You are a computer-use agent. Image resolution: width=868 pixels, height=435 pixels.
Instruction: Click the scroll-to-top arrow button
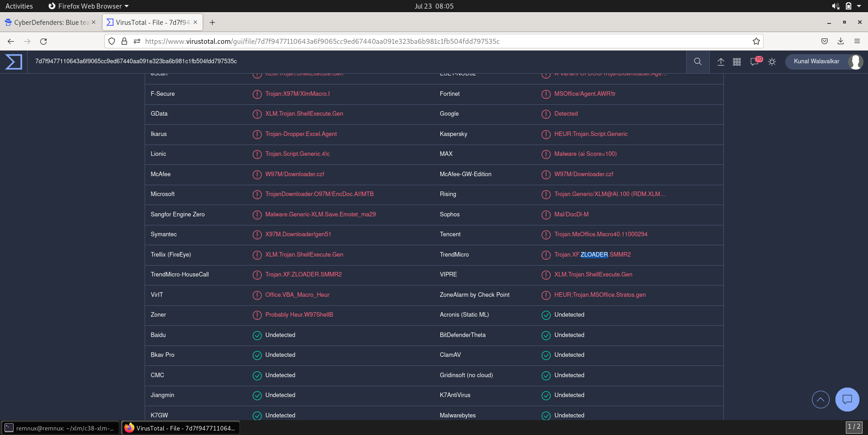[x=821, y=399]
